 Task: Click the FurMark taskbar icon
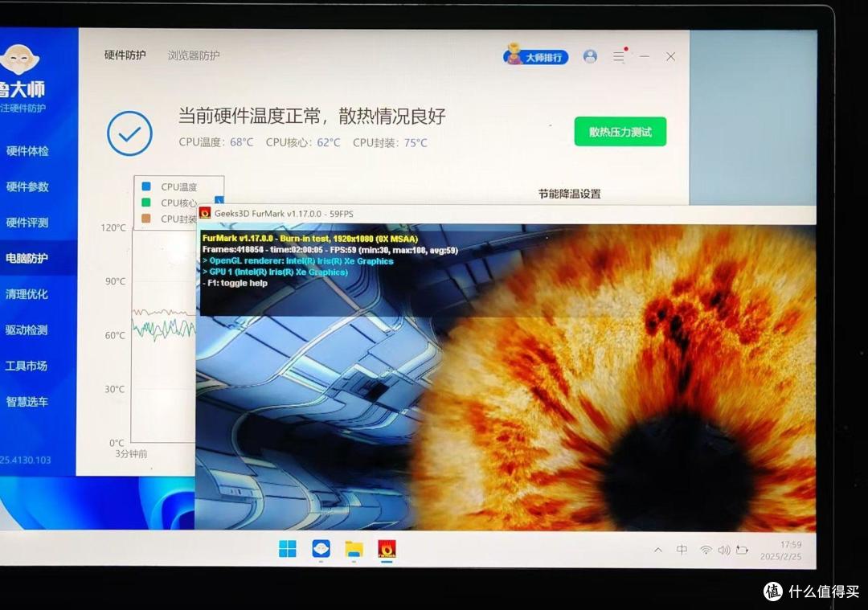tap(387, 549)
